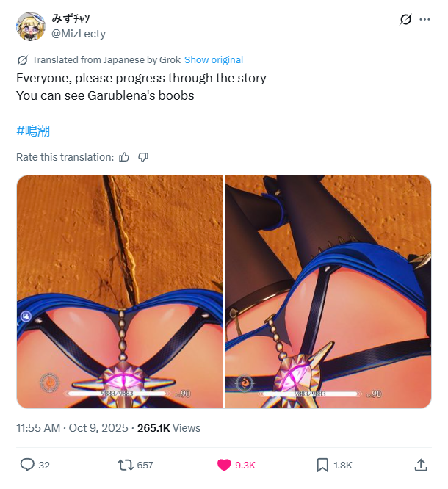The image size is (448, 489).
Task: Open the @MizLecty handle link
Action: [x=79, y=33]
